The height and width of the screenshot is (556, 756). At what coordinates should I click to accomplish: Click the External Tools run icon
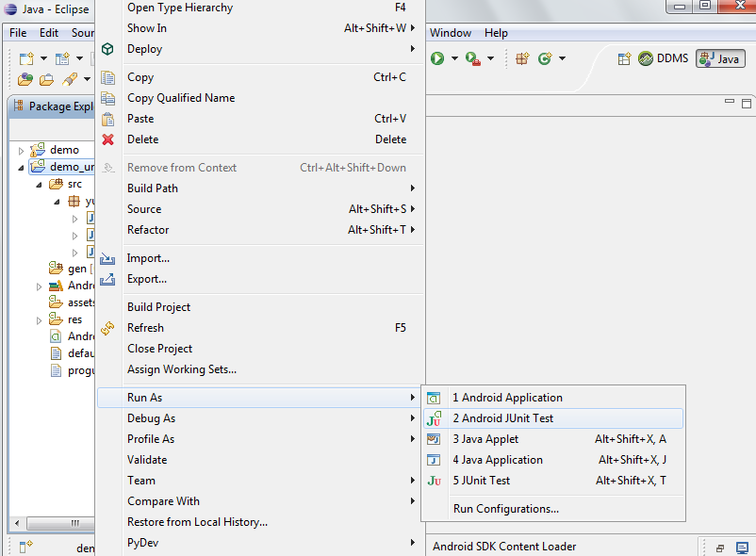point(473,58)
